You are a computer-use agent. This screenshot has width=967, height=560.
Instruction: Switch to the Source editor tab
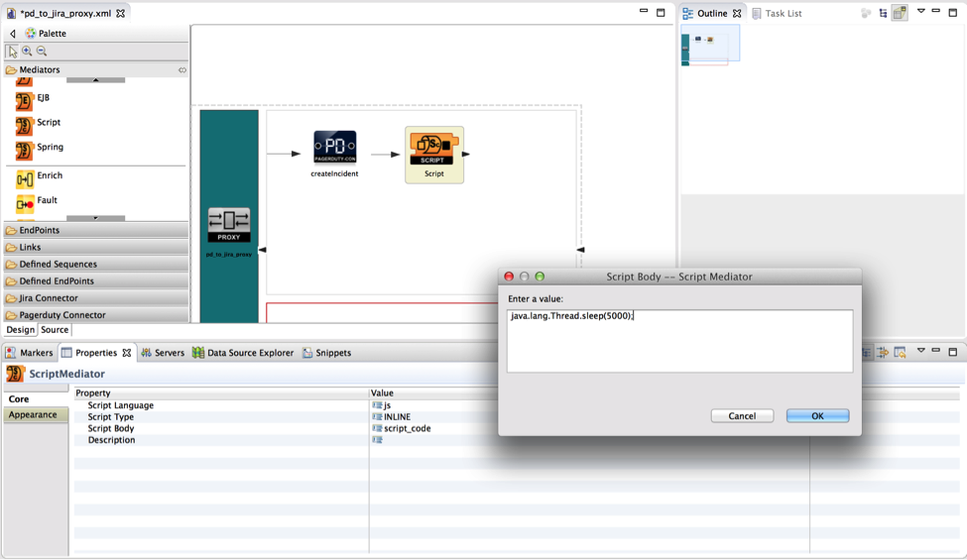(x=55, y=330)
